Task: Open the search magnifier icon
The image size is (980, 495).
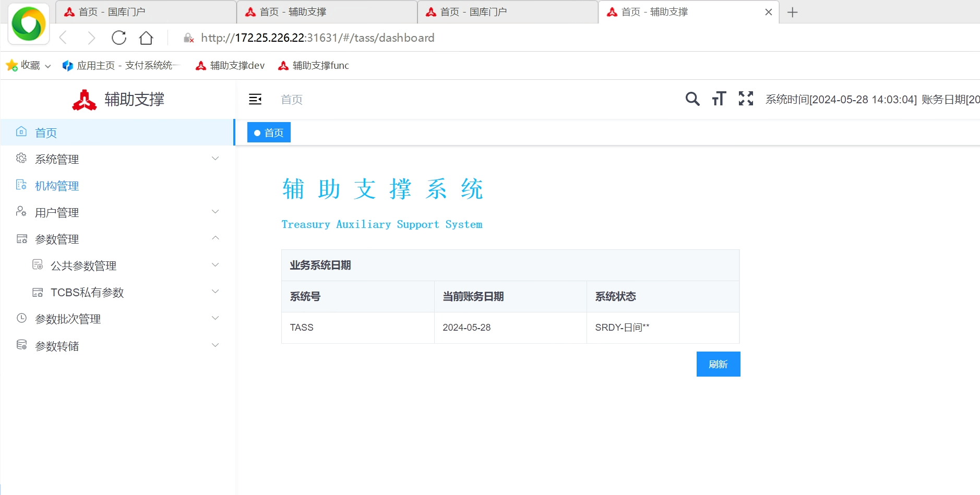Action: [692, 99]
